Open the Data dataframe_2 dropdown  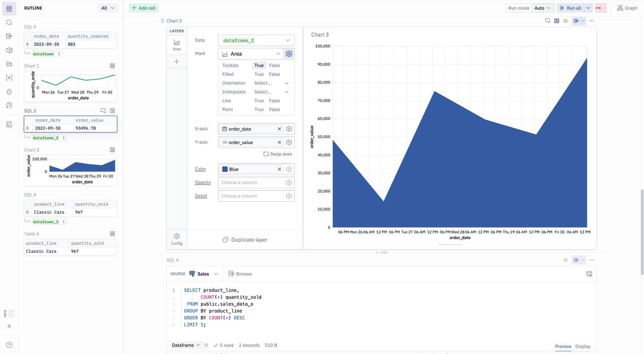pos(256,40)
